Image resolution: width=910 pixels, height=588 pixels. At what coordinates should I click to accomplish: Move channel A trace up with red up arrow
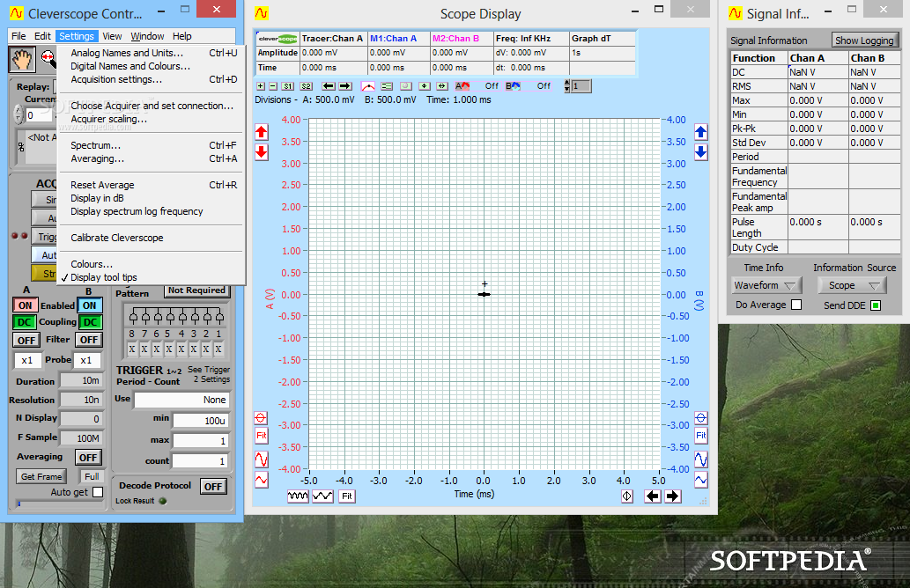261,132
